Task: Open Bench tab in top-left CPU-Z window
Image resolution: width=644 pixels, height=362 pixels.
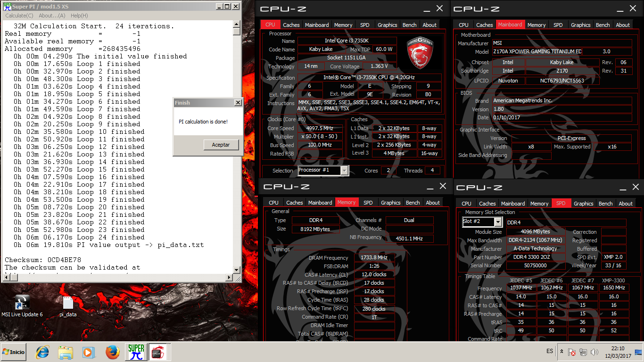Action: 410,25
